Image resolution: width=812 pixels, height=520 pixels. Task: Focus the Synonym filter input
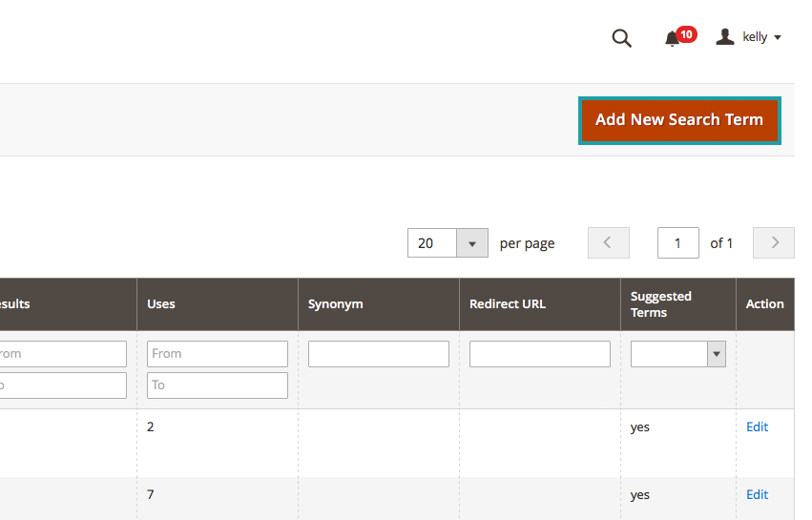click(378, 354)
